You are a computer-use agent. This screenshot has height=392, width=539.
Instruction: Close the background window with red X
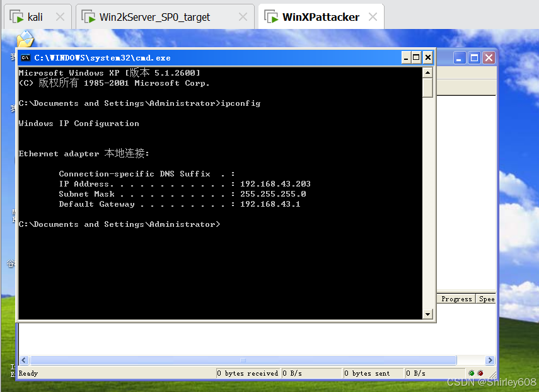[x=489, y=58]
